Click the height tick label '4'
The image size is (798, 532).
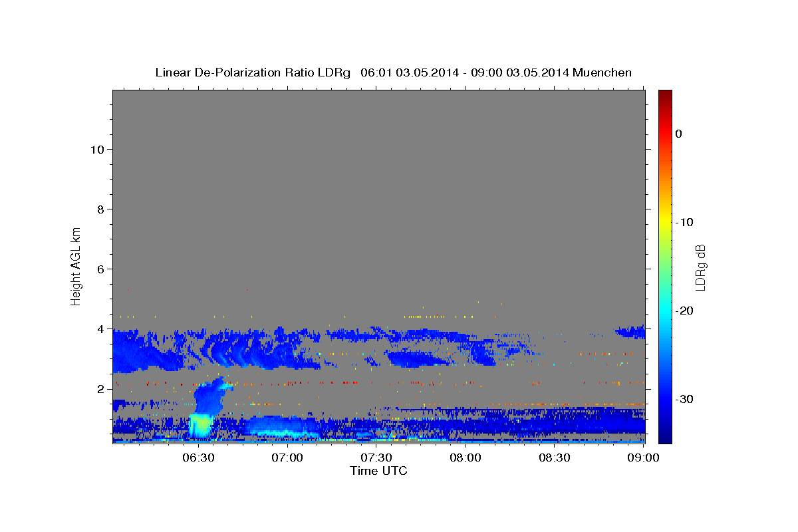coord(100,329)
